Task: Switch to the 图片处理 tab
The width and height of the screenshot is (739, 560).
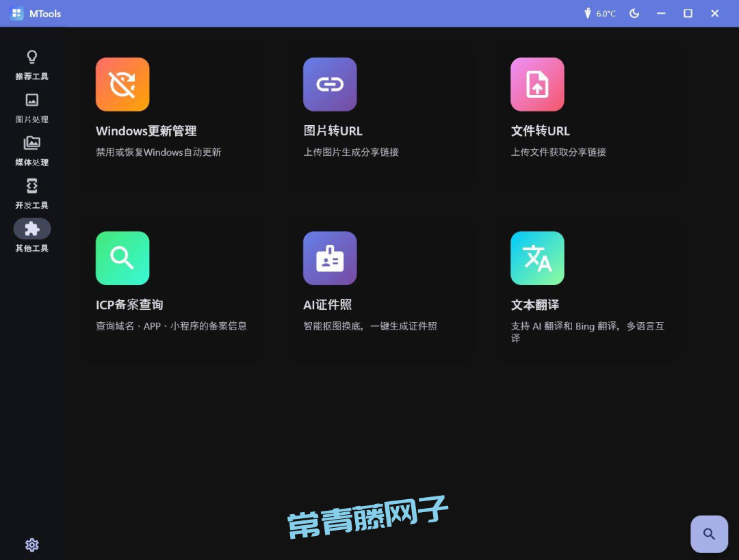Action: [x=32, y=108]
